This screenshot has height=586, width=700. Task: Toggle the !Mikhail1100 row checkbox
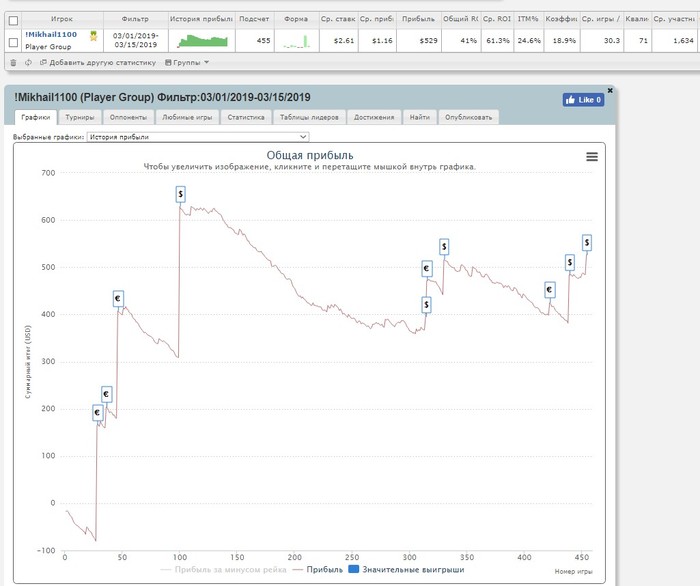[13, 41]
